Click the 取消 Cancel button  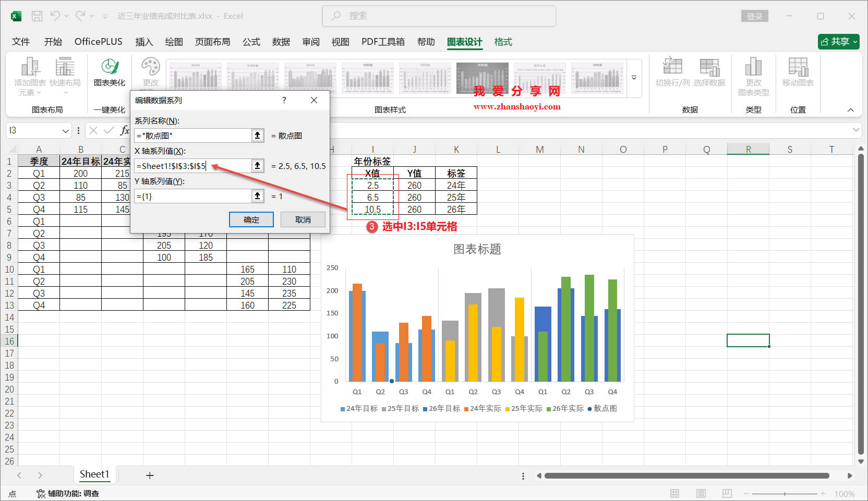pyautogui.click(x=303, y=219)
